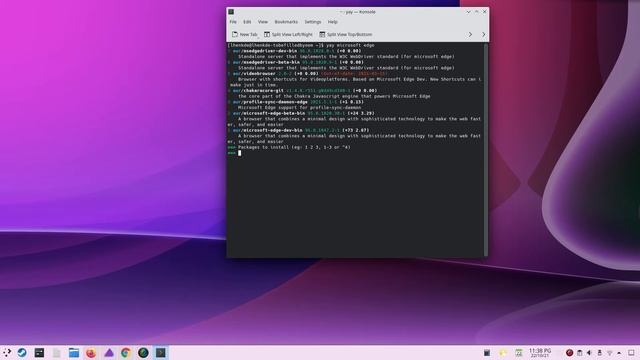Click the chakracore-git package line
The width and height of the screenshot is (640, 360).
tap(302, 91)
